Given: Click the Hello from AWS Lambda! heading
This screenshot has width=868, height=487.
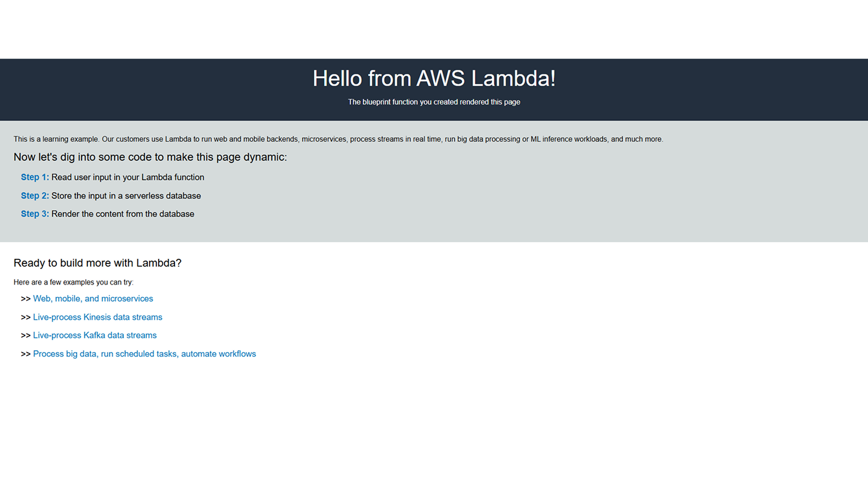Looking at the screenshot, I should [434, 79].
